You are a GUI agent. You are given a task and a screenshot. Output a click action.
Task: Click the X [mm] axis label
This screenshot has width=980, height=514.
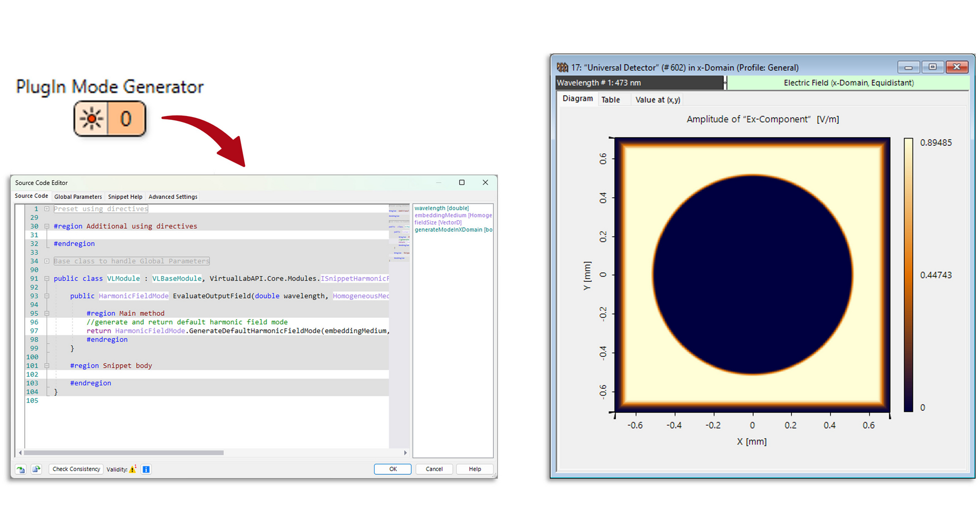coord(752,442)
